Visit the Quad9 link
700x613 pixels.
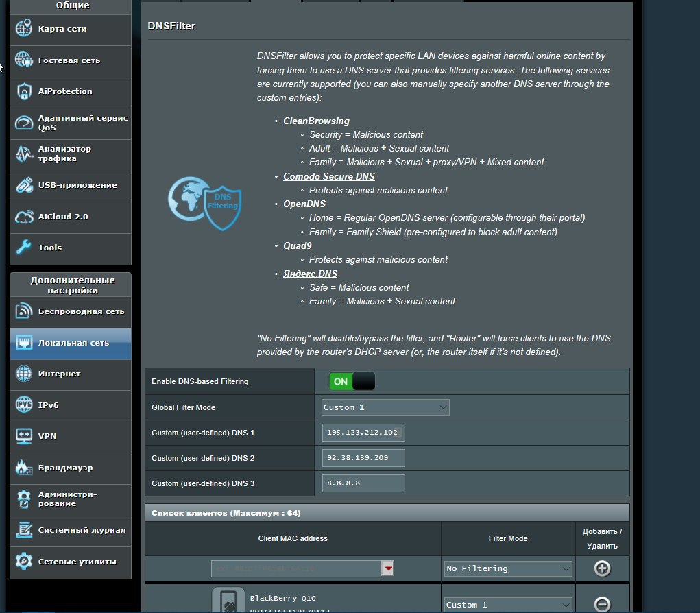pyautogui.click(x=298, y=245)
